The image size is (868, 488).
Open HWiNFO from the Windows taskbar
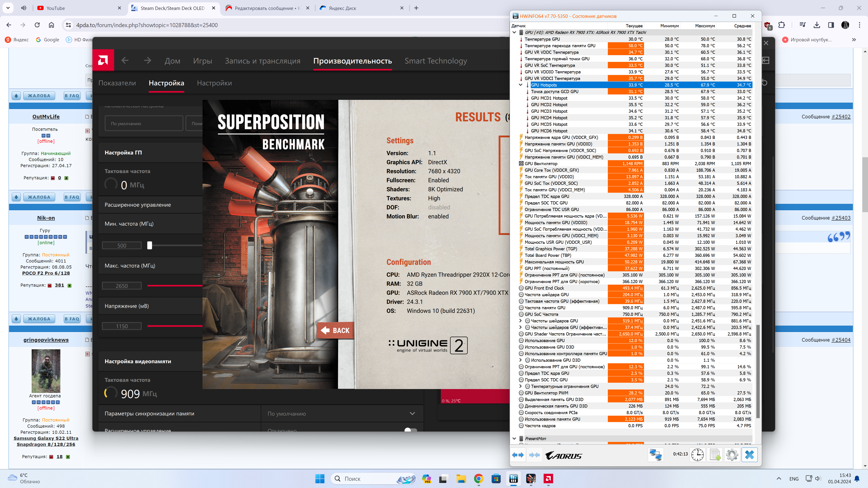[x=513, y=479]
